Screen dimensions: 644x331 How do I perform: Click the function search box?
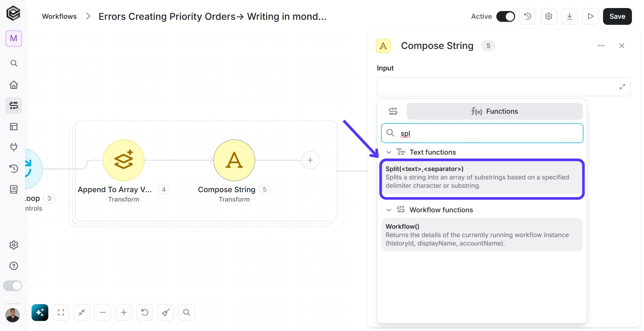tap(482, 133)
